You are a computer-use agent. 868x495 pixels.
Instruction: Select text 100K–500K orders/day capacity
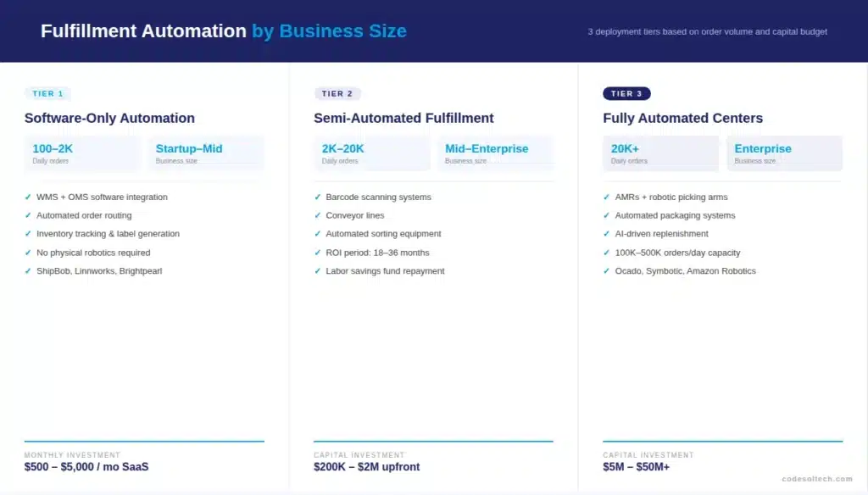(677, 253)
